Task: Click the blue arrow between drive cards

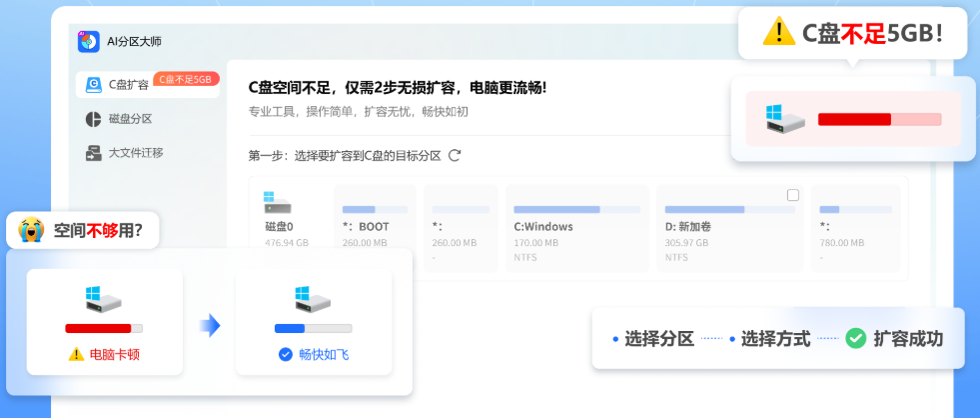Action: pyautogui.click(x=210, y=325)
